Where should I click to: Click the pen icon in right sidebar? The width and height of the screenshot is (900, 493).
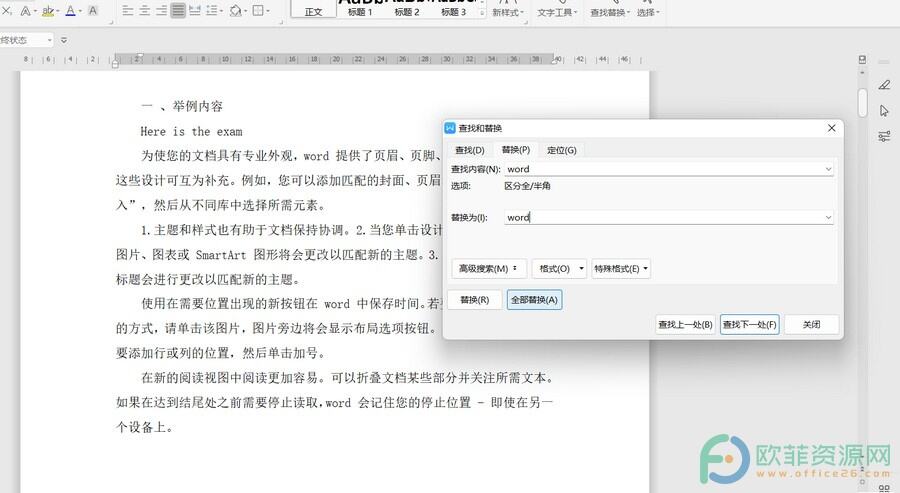point(884,85)
